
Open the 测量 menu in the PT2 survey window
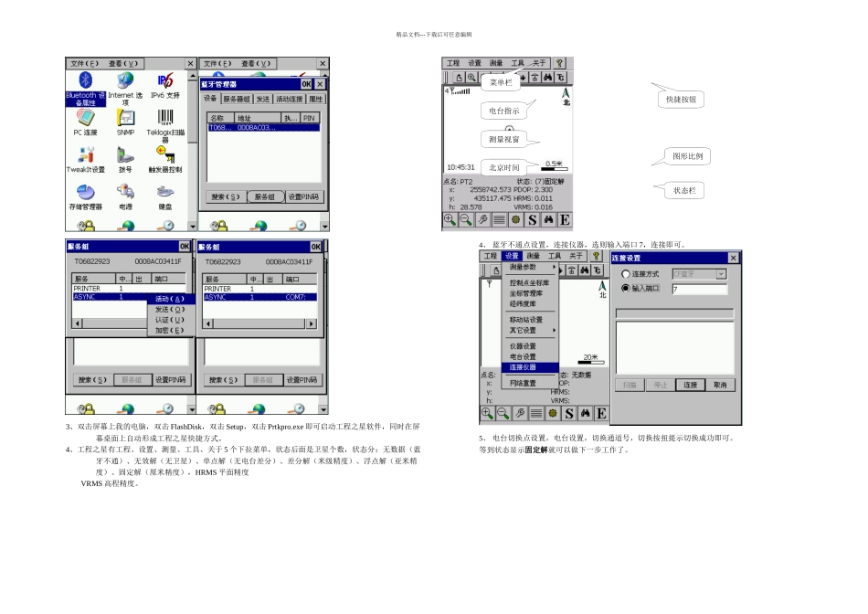pos(496,63)
